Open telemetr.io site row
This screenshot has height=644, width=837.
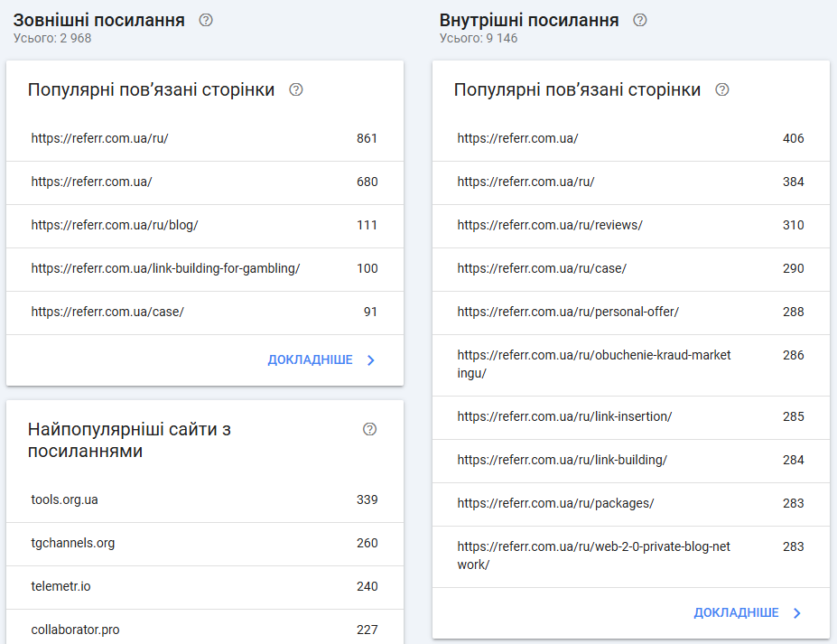coord(204,587)
